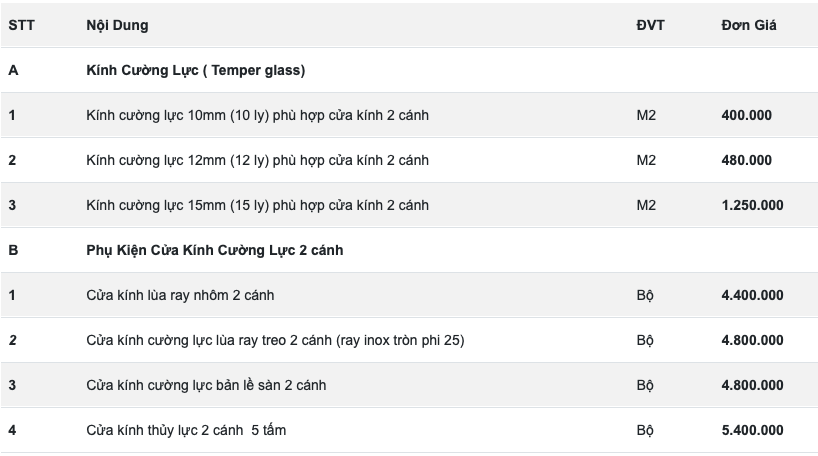Click the 400.000 price cell
This screenshot has height=456, width=818.
click(746, 115)
